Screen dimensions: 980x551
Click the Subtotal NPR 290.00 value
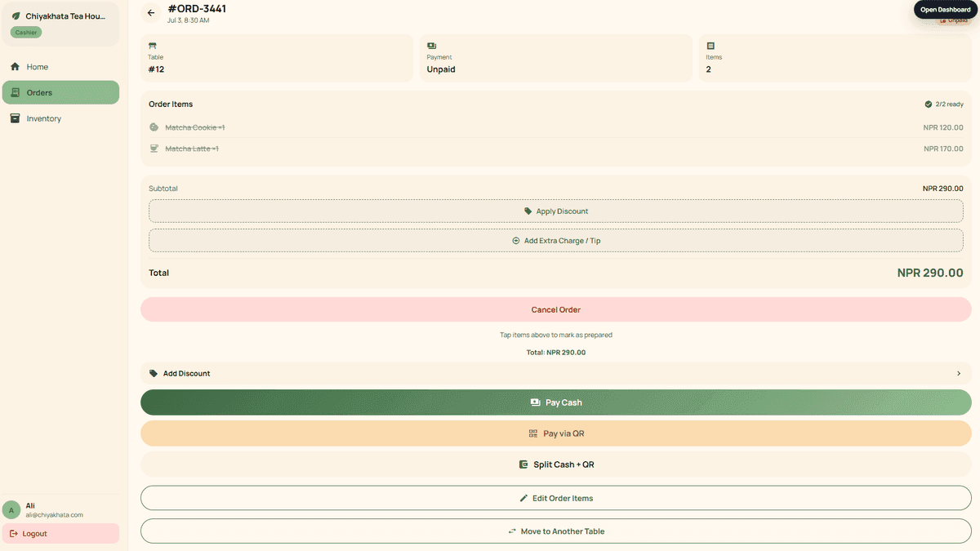coord(943,189)
